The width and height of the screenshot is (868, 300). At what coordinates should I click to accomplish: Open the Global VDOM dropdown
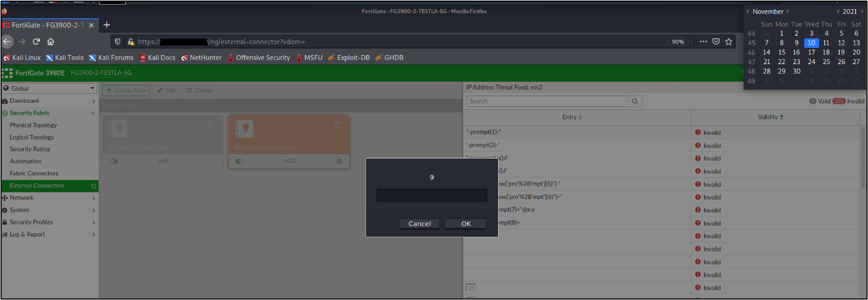49,88
